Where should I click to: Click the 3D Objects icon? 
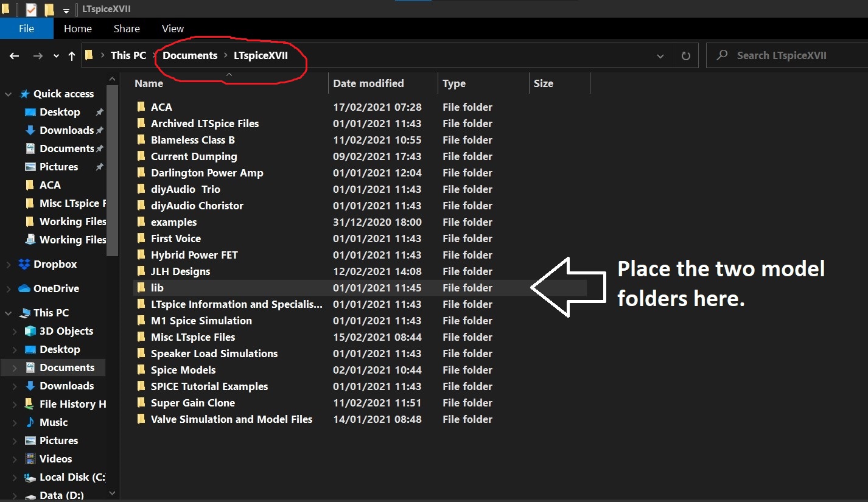click(30, 331)
